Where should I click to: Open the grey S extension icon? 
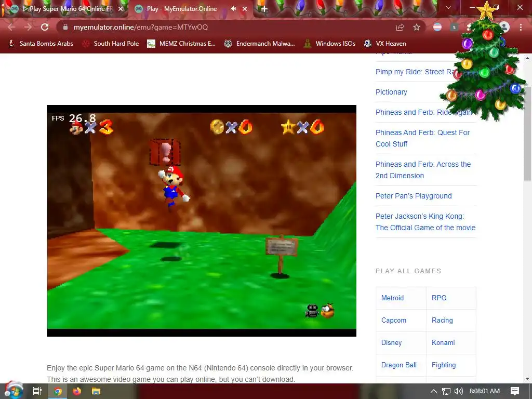[x=454, y=27]
